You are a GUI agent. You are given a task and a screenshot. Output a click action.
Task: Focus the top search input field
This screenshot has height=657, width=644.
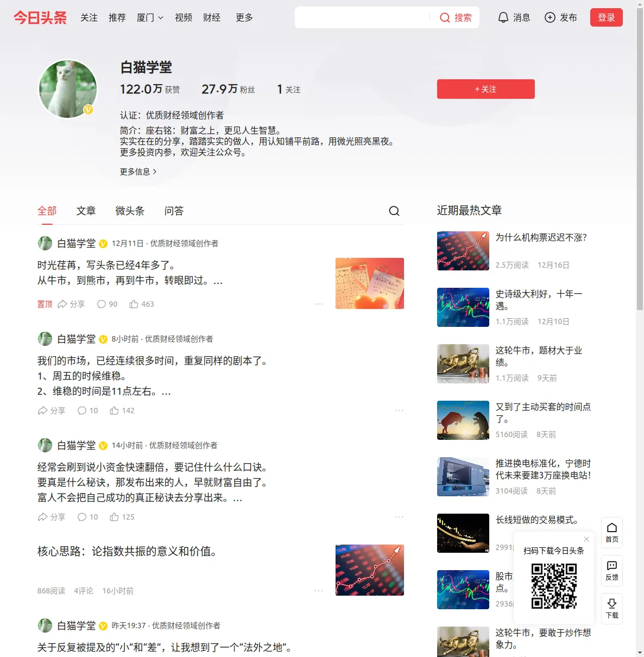click(362, 17)
